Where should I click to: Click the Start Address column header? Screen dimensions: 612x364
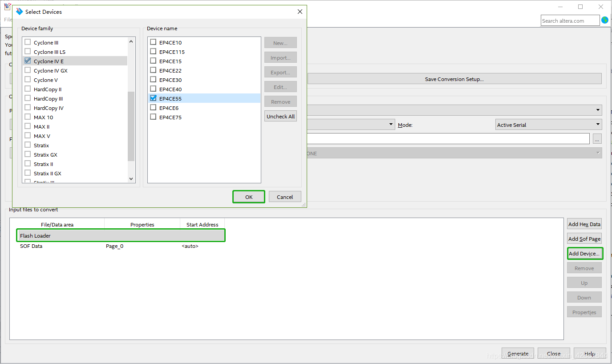pyautogui.click(x=203, y=224)
